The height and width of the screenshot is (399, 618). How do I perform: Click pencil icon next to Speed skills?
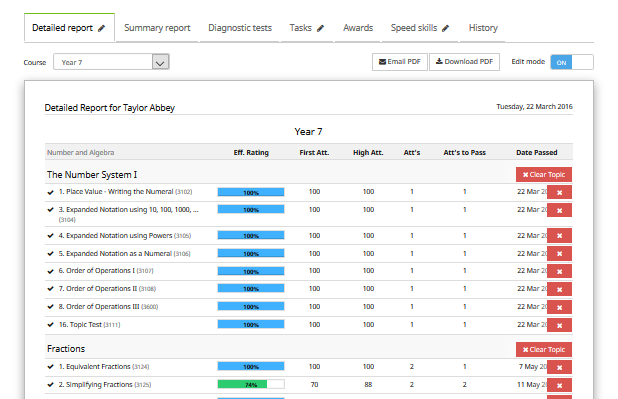coord(445,28)
